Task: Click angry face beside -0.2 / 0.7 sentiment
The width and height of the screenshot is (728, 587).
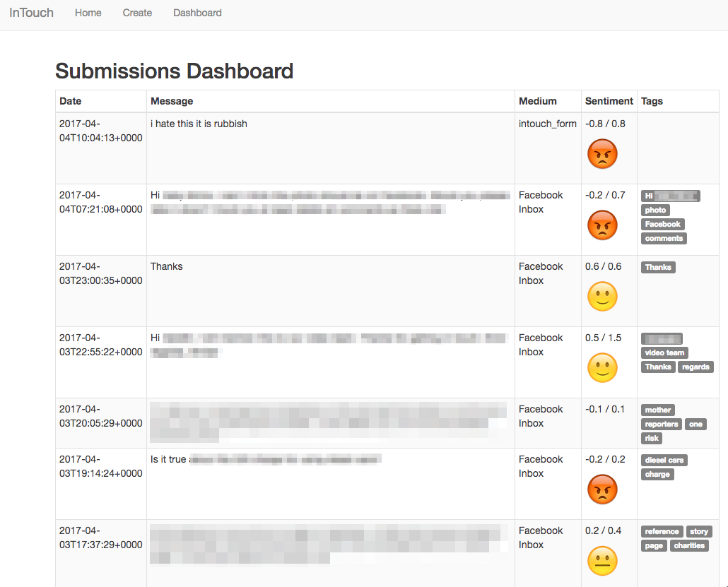Action: 602,225
